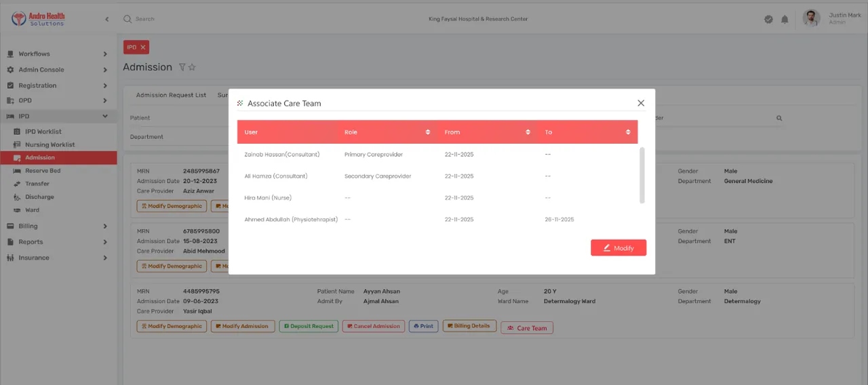This screenshot has width=868, height=385.
Task: Select Zainab Hassan(Consultant) row
Action: pos(437,155)
